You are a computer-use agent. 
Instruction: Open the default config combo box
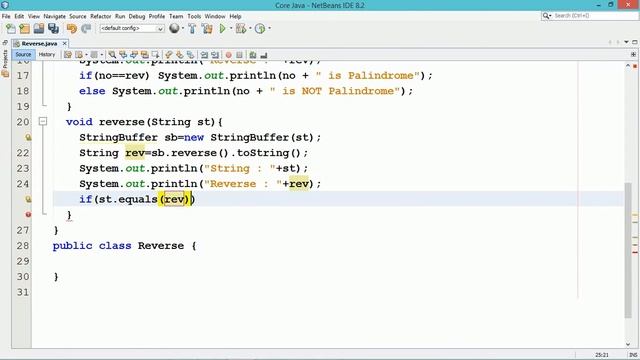click(x=132, y=29)
